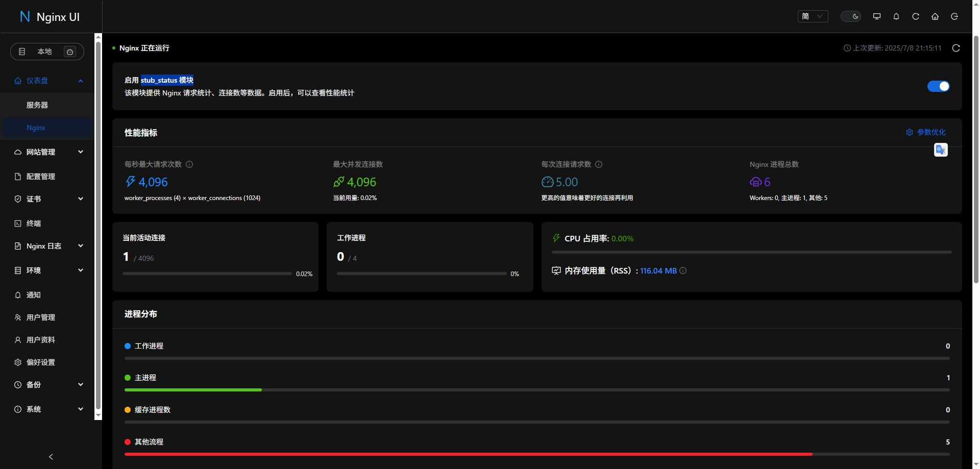Click the 5.00 每次连接请求数 value

567,182
